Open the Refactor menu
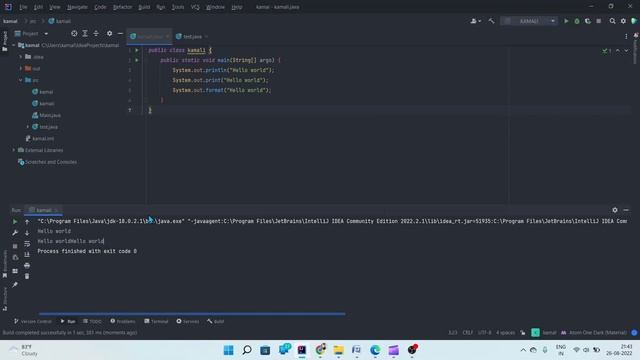Viewport: 640px width, 360px height. (122, 7)
